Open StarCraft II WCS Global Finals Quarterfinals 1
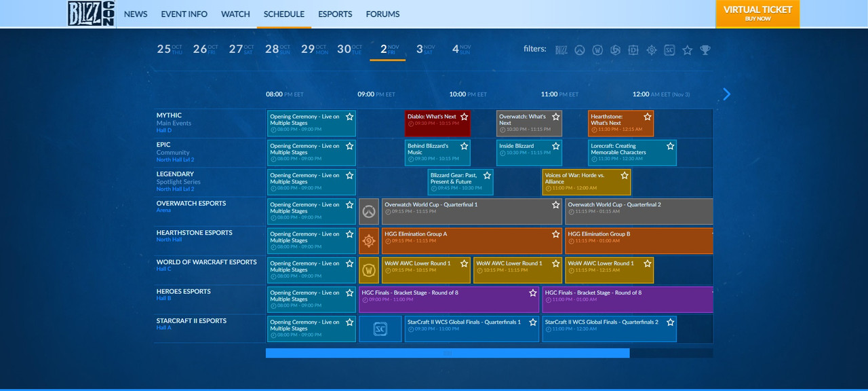This screenshot has width=868, height=391. pyautogui.click(x=472, y=329)
